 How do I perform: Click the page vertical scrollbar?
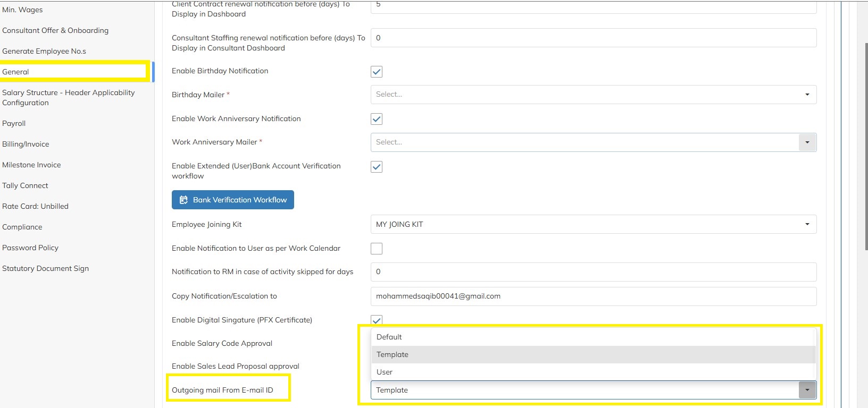(x=865, y=143)
